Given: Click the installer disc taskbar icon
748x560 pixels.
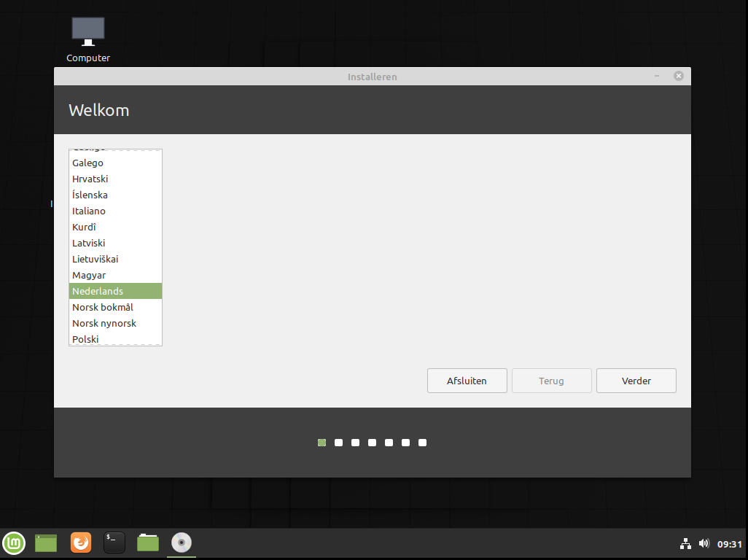Looking at the screenshot, I should (x=182, y=542).
